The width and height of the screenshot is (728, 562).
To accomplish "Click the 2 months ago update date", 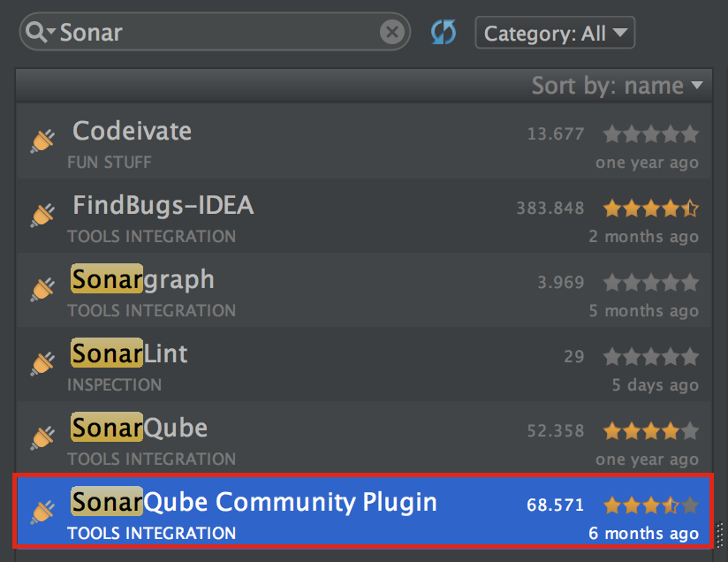I will coord(643,237).
